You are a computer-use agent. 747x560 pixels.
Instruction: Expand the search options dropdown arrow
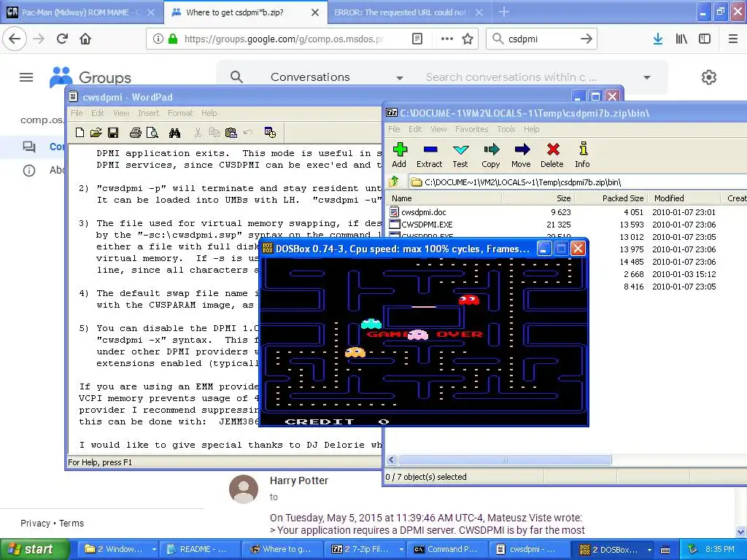pyautogui.click(x=647, y=77)
